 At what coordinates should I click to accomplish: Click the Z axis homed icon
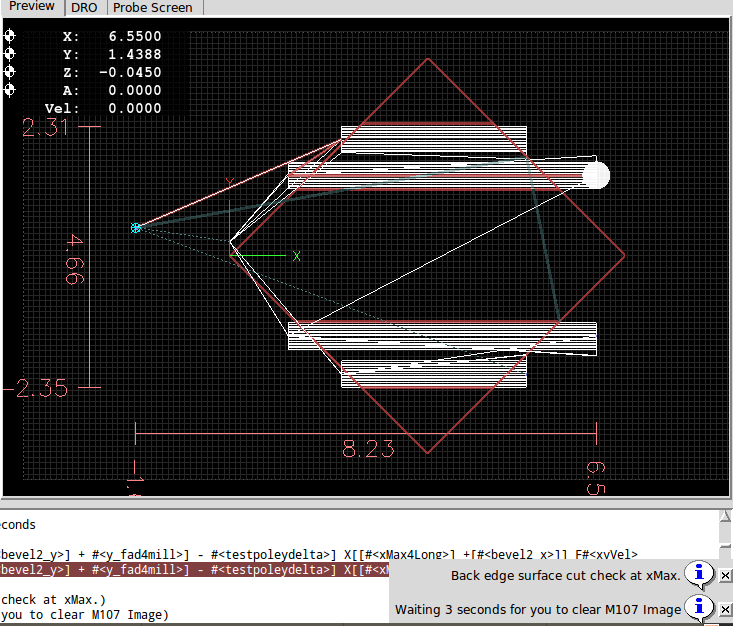click(10, 72)
